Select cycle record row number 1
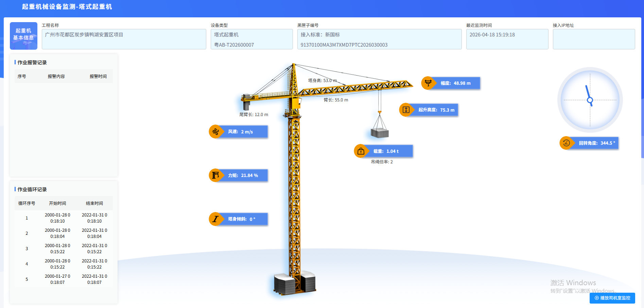Screen dimensions: 644x308 pyautogui.click(x=64, y=218)
